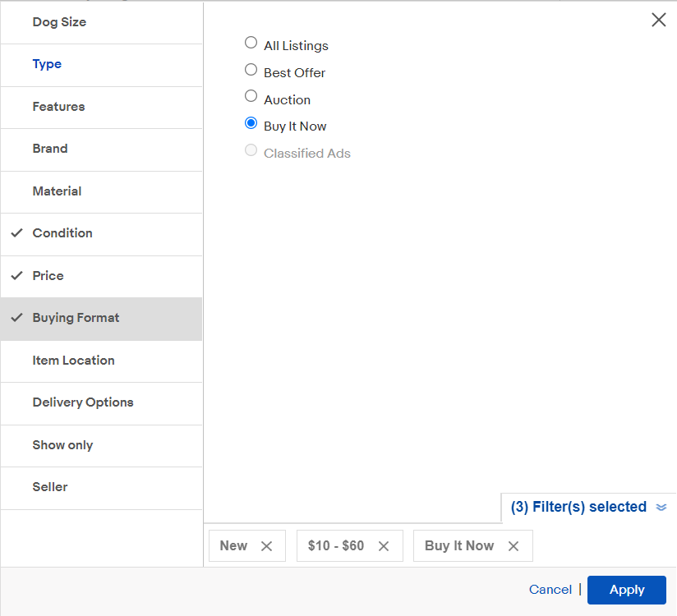677x616 pixels.
Task: Close the filter dialog
Action: point(658,20)
